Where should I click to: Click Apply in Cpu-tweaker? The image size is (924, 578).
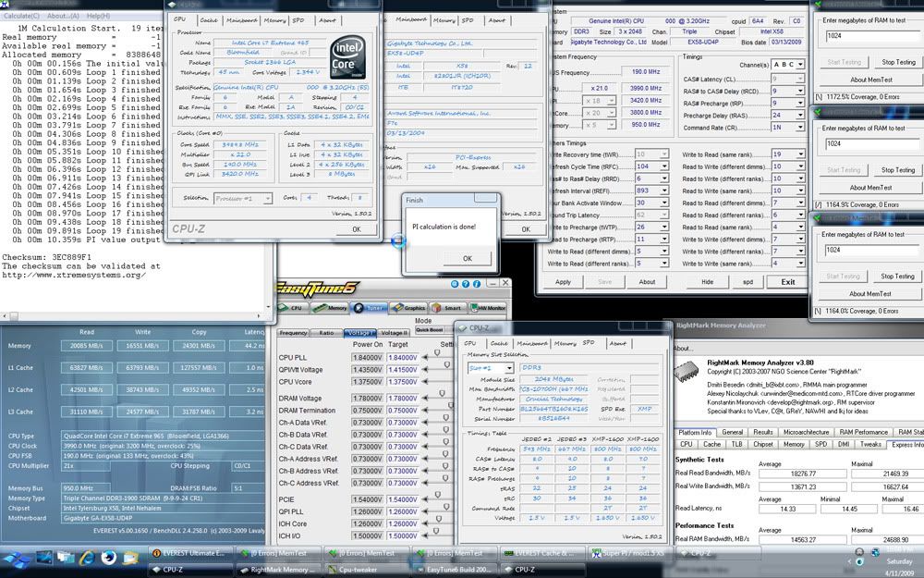pos(564,282)
